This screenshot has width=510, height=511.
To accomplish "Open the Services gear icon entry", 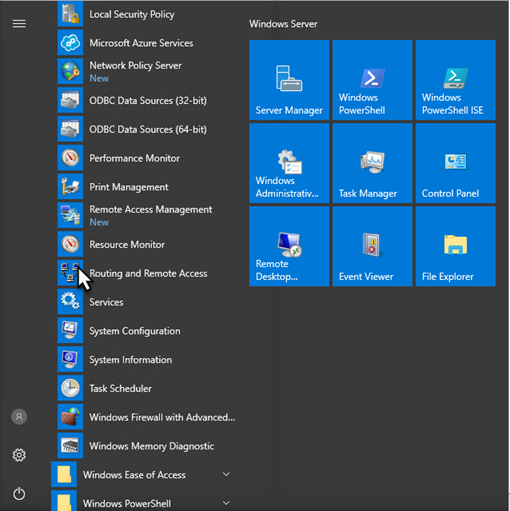I will (70, 302).
